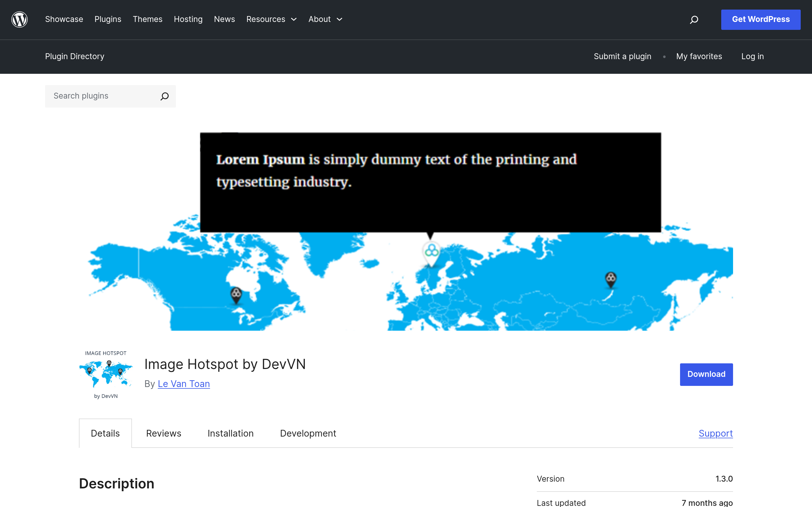Image resolution: width=812 pixels, height=507 pixels.
Task: Open the Support link
Action: [x=716, y=433]
